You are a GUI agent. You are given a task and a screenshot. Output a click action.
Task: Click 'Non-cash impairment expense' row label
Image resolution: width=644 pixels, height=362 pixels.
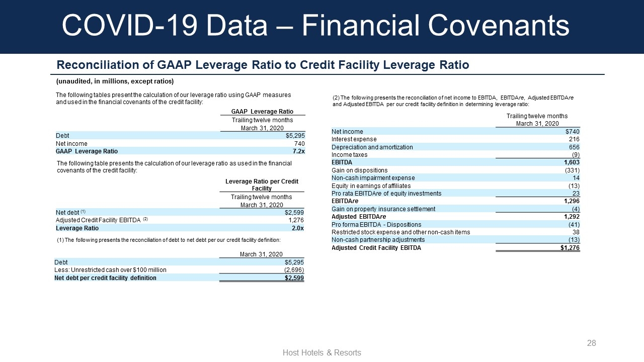coord(373,178)
